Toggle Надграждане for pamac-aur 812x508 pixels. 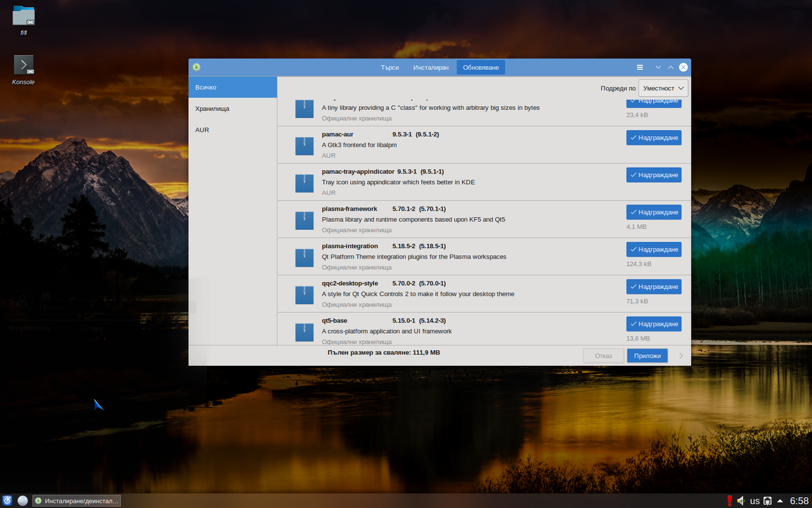click(653, 138)
